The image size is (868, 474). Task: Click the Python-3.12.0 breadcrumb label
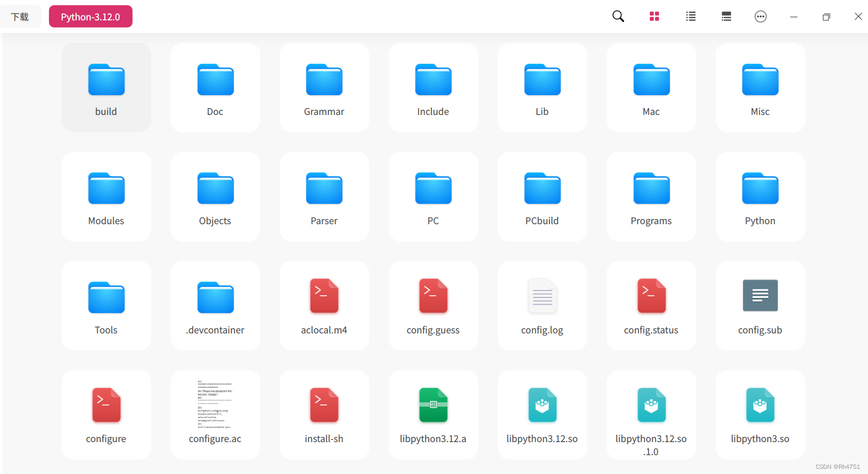pos(90,16)
